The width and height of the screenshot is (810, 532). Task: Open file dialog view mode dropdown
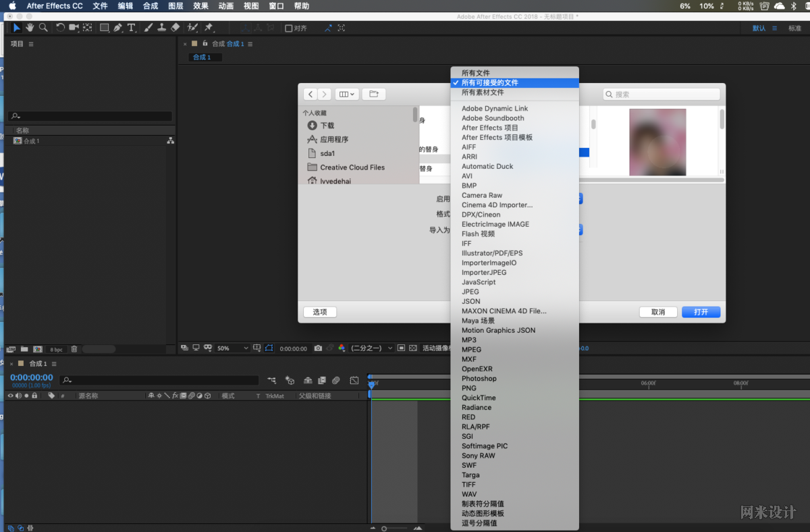point(346,95)
